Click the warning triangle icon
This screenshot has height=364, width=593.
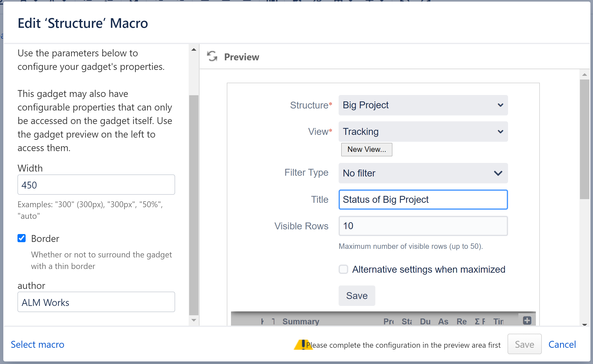click(x=303, y=345)
